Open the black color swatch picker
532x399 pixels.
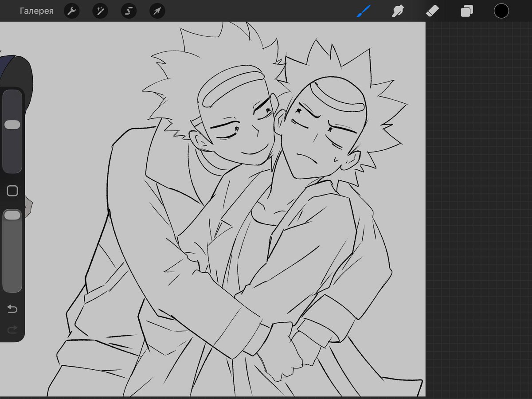tap(501, 11)
